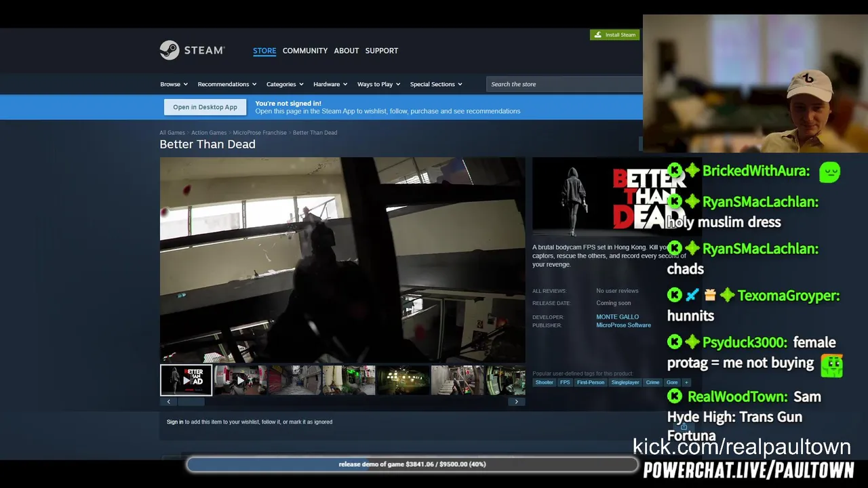The width and height of the screenshot is (868, 488).
Task: Click the Better Than Dead breadcrumb link
Action: 315,133
